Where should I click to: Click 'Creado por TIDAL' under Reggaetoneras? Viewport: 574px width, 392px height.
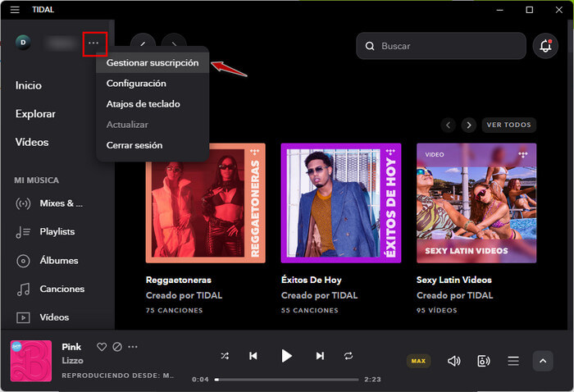tap(184, 296)
